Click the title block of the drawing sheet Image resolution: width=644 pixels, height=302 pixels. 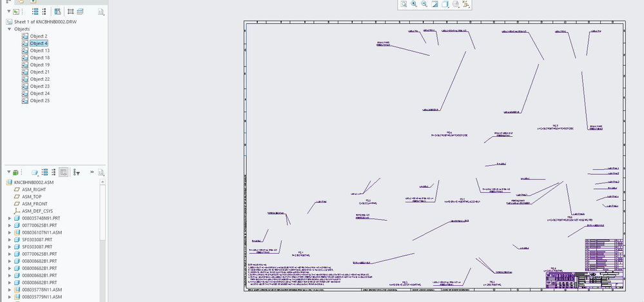(584, 280)
